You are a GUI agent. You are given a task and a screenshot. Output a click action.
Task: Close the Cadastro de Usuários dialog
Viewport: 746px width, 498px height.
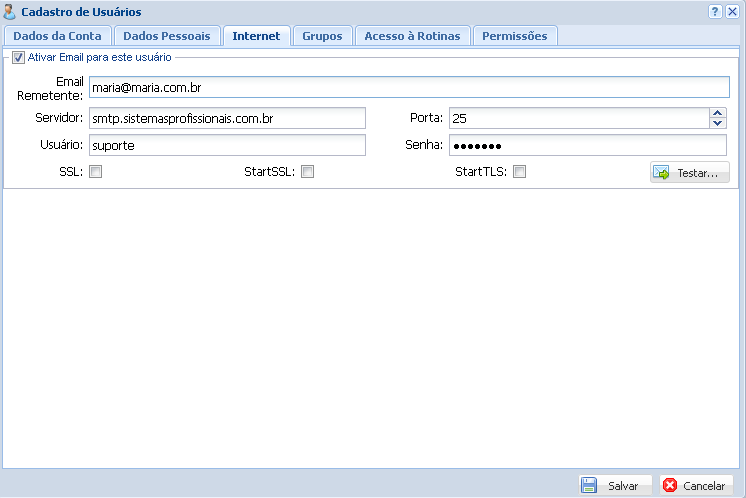(732, 12)
